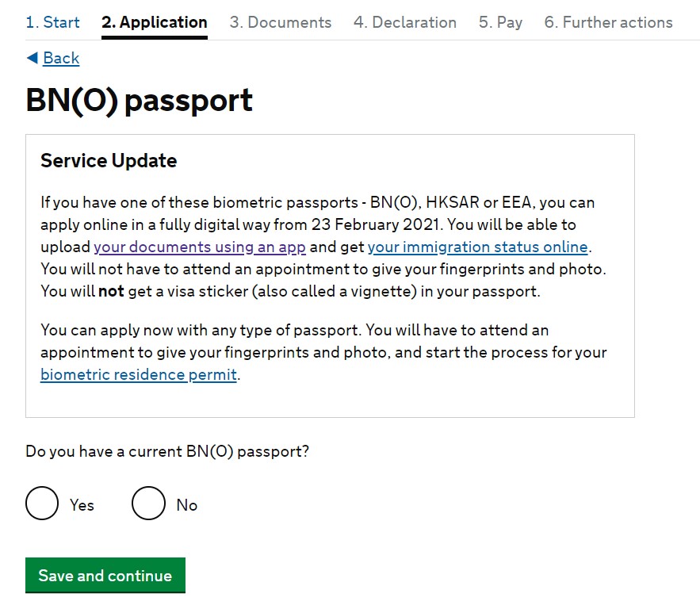
Task: Select the '2. Application' step tab
Action: [x=155, y=22]
